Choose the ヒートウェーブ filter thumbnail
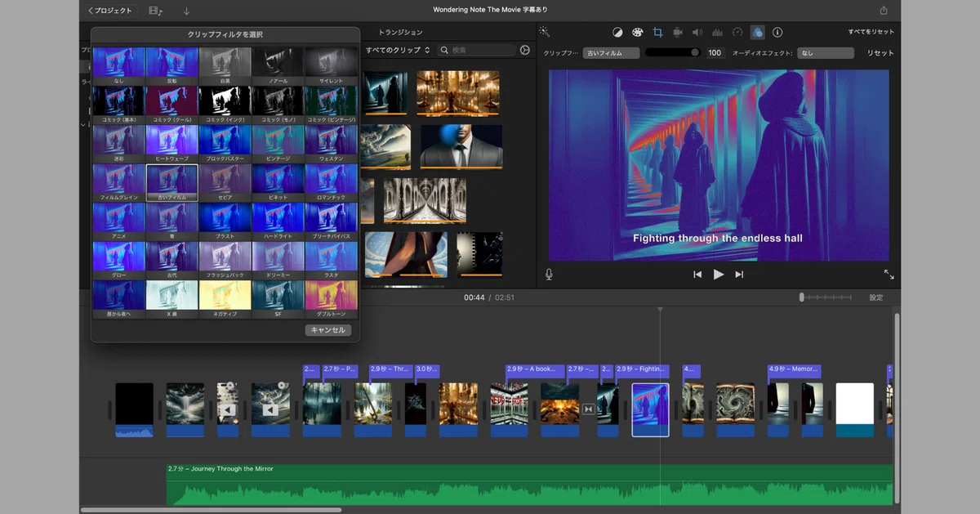The width and height of the screenshot is (980, 514). pos(171,144)
